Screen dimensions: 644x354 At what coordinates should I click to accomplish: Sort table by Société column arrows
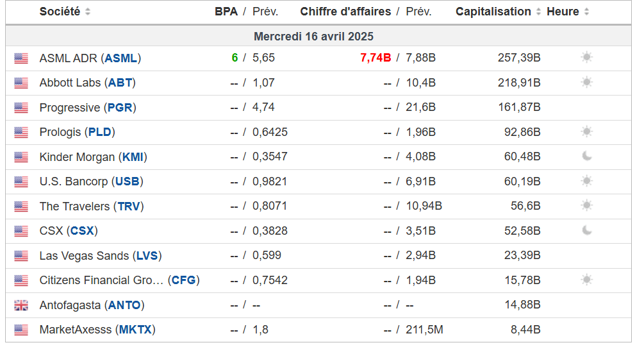pos(88,12)
